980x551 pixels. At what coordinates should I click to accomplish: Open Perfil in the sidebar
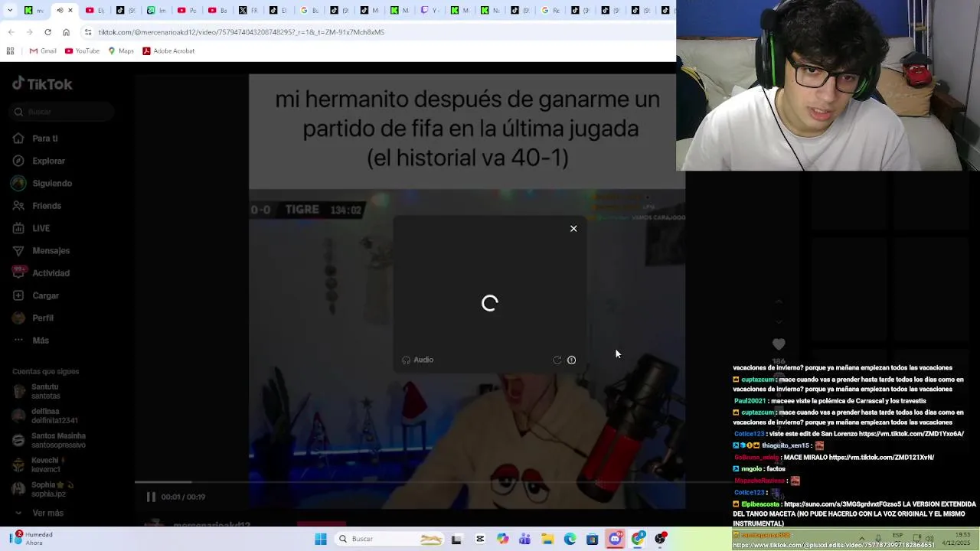click(x=33, y=318)
